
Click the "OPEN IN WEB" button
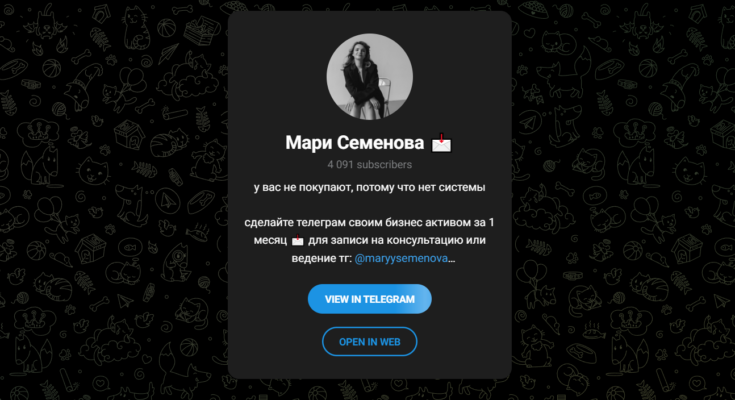pos(369,342)
